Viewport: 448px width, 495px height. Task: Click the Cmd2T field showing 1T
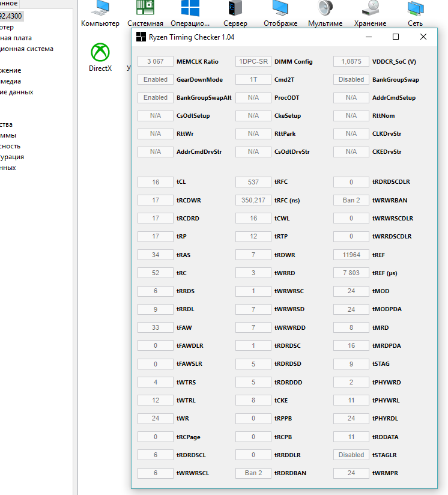click(x=253, y=79)
